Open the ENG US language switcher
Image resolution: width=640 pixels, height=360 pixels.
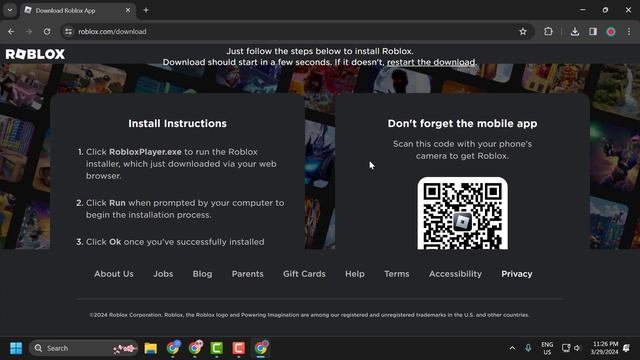pyautogui.click(x=547, y=348)
